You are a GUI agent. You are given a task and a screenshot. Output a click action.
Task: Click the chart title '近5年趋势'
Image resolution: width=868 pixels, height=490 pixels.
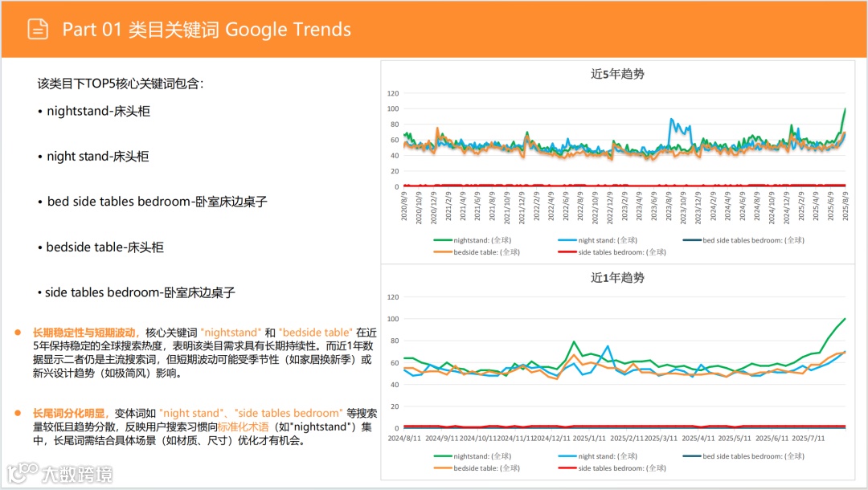tap(617, 74)
